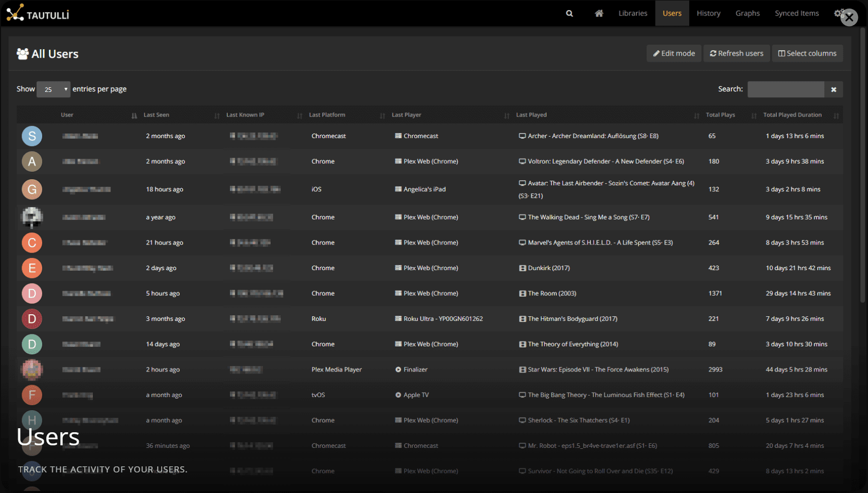Click the Tautulli logo
This screenshot has height=493, width=868.
pyautogui.click(x=38, y=13)
